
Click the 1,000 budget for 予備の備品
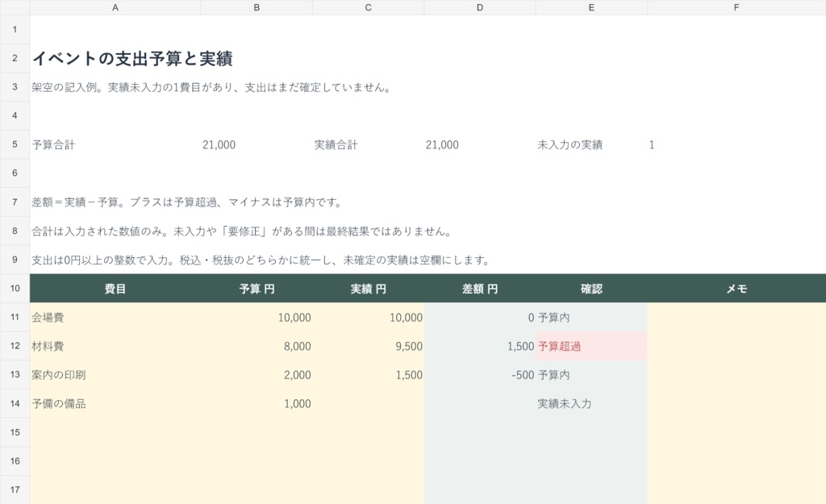[257, 403]
